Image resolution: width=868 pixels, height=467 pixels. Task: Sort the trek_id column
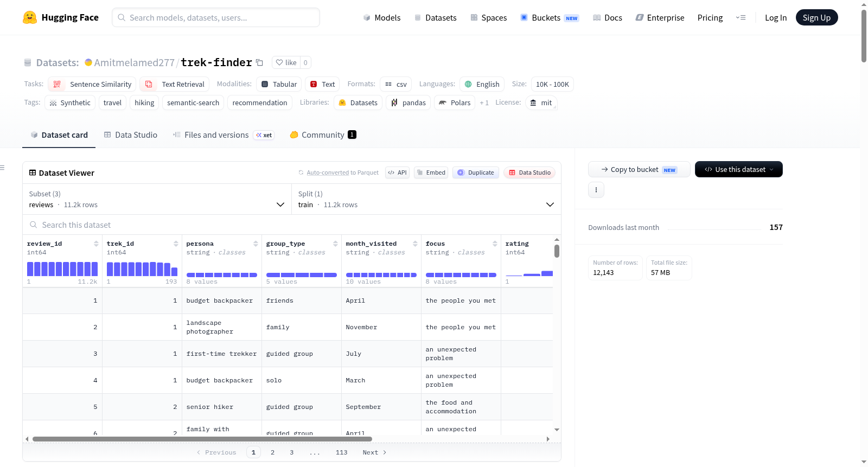[176, 244]
